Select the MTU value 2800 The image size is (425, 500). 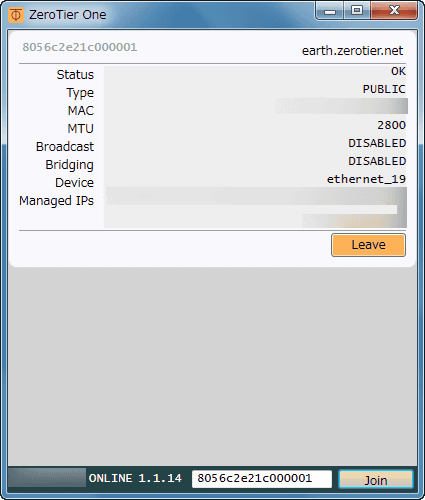(x=391, y=125)
